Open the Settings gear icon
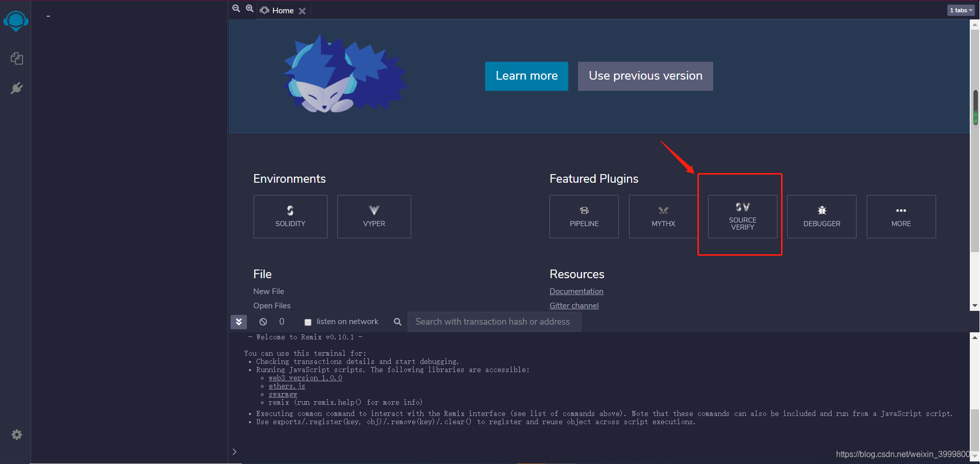Viewport: 980px width, 464px height. click(x=17, y=434)
